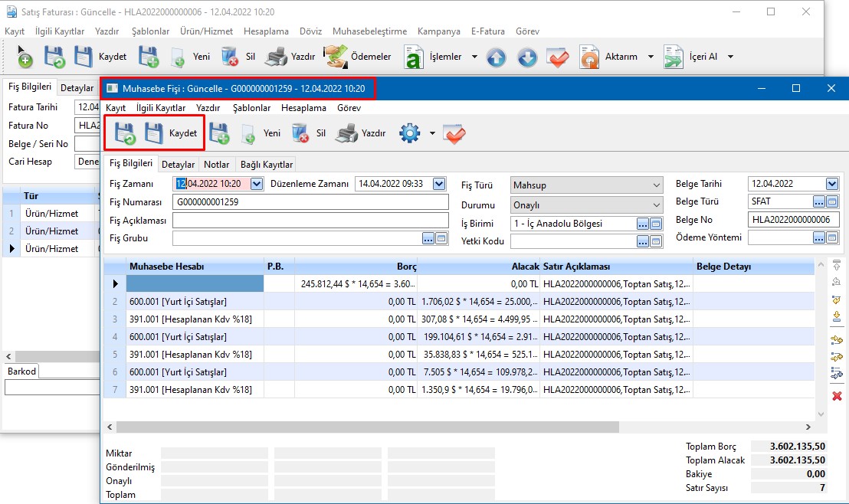The width and height of the screenshot is (849, 504).
Task: Click Yeni in Satış Faturası toolbar
Action: tap(191, 57)
